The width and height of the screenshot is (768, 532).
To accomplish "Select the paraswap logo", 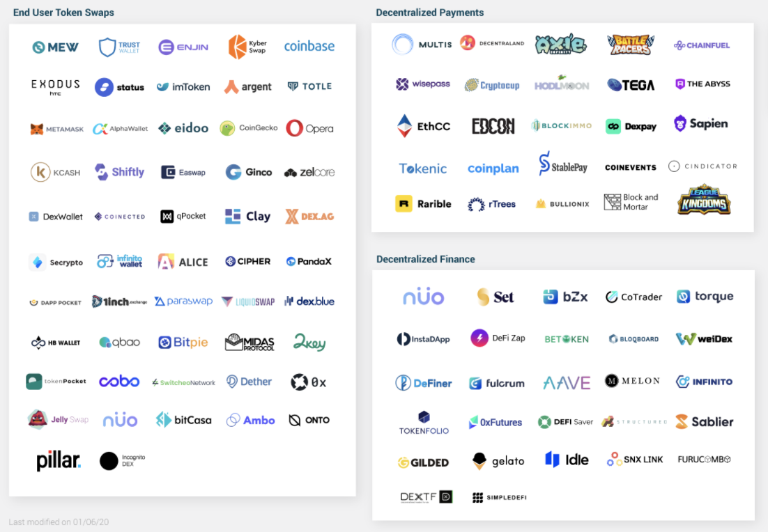I will (x=184, y=301).
